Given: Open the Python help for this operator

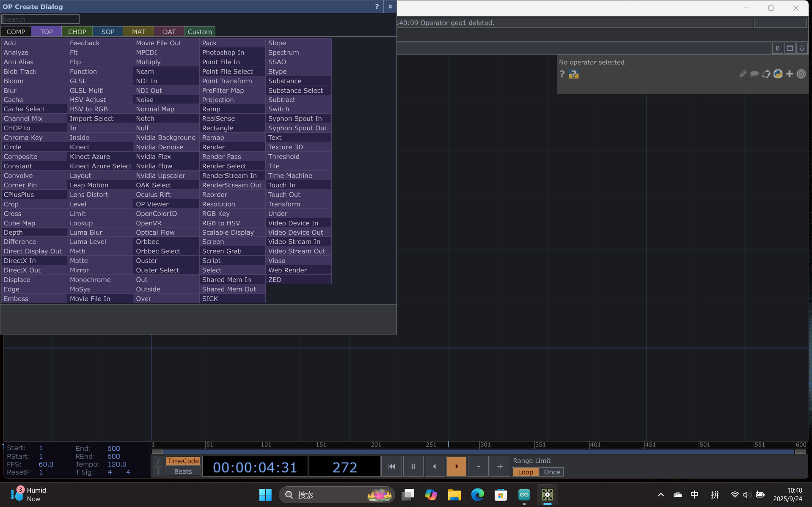Looking at the screenshot, I should pyautogui.click(x=573, y=74).
